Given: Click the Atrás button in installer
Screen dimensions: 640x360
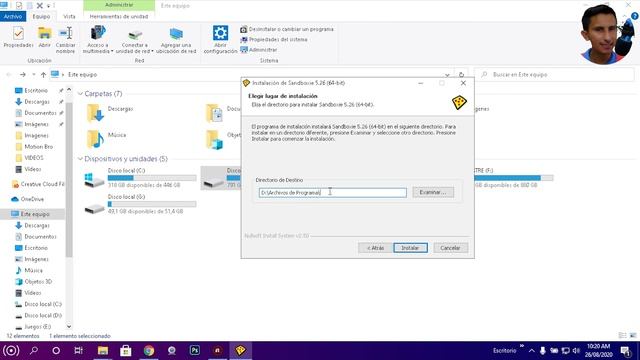Looking at the screenshot, I should (x=375, y=248).
